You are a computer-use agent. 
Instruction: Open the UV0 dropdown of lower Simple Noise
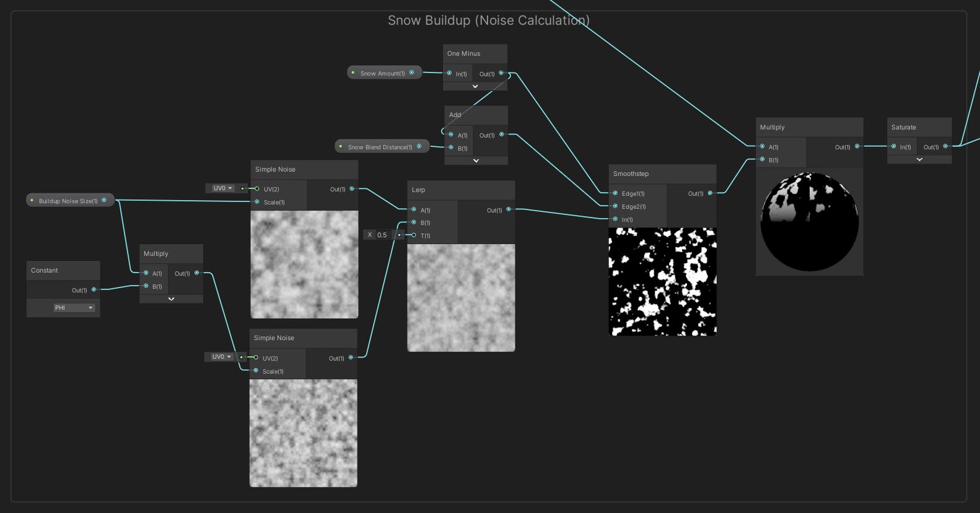click(x=221, y=357)
